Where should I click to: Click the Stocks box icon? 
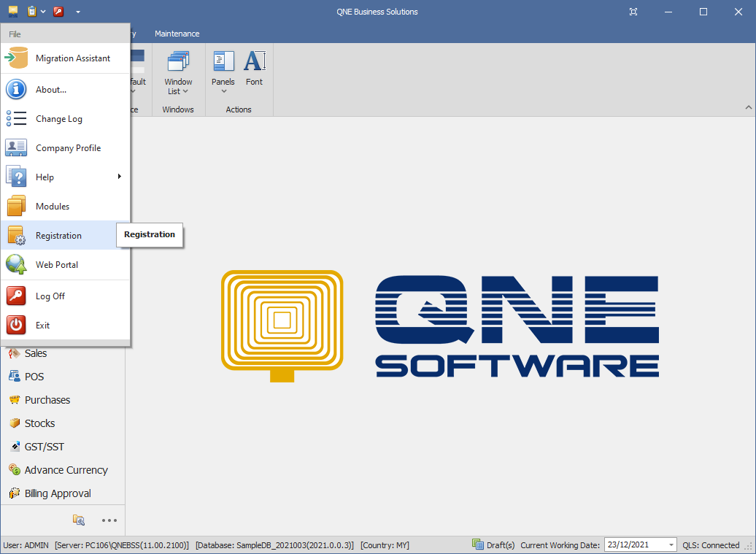[15, 423]
